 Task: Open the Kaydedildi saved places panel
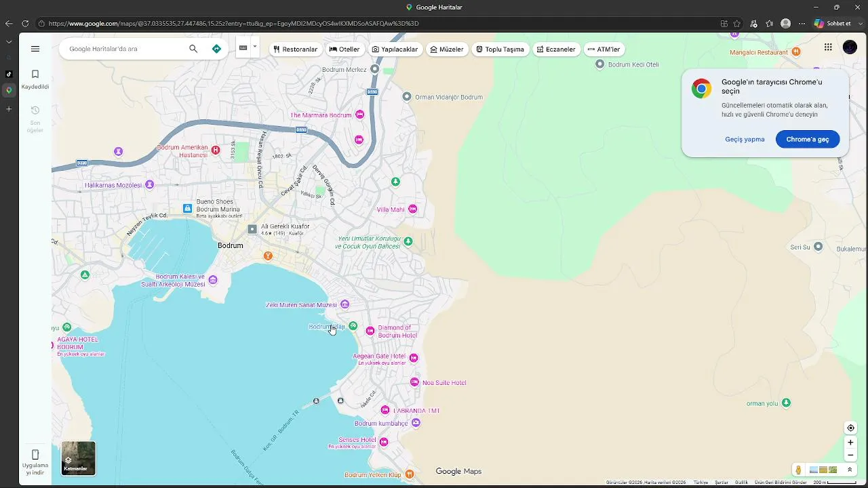35,79
